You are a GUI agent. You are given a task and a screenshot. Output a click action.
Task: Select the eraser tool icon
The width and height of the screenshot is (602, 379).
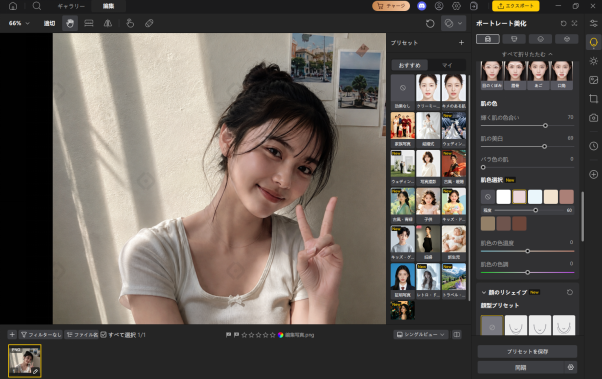(149, 23)
